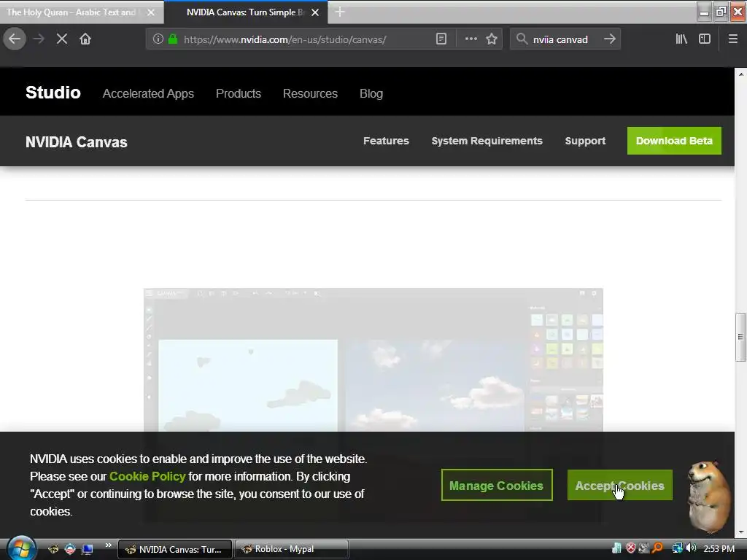Click the NVIDIA Canvas page title
Image resolution: width=747 pixels, height=560 pixels.
[76, 142]
